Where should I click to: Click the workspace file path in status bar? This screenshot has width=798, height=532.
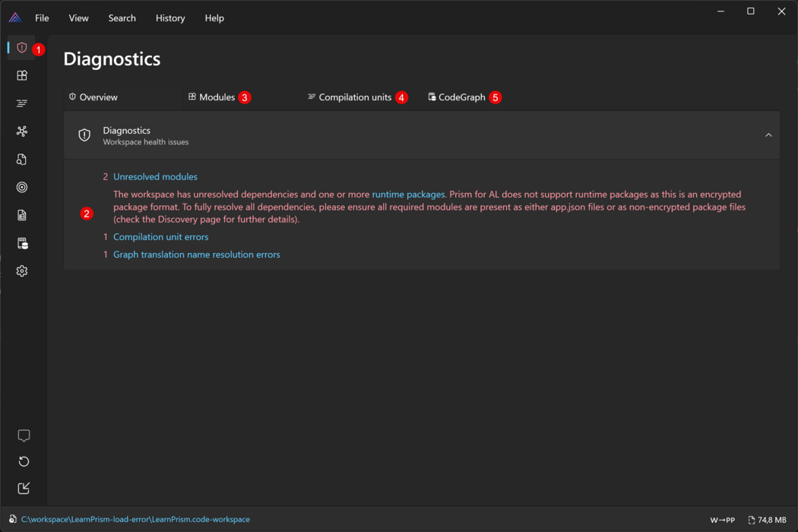(135, 520)
